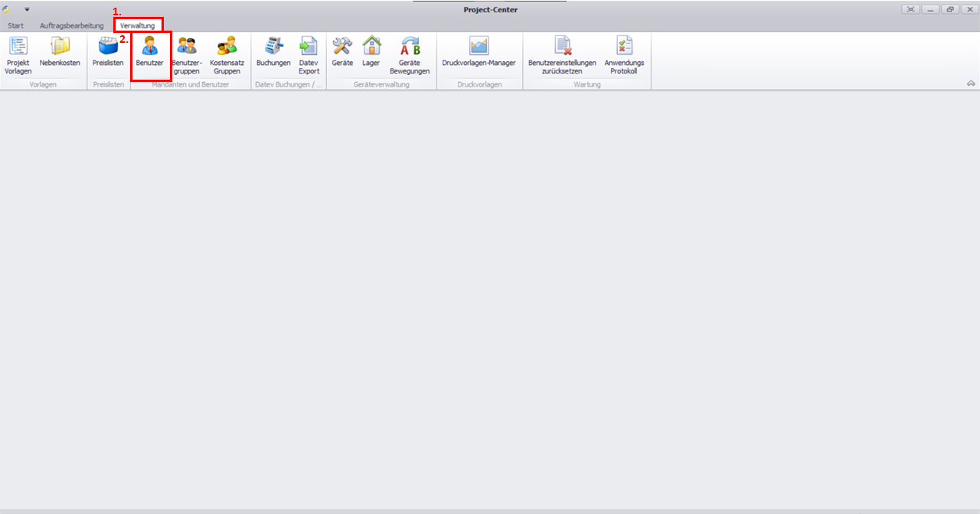Collapse the ribbon with the chevron arrow

971,83
